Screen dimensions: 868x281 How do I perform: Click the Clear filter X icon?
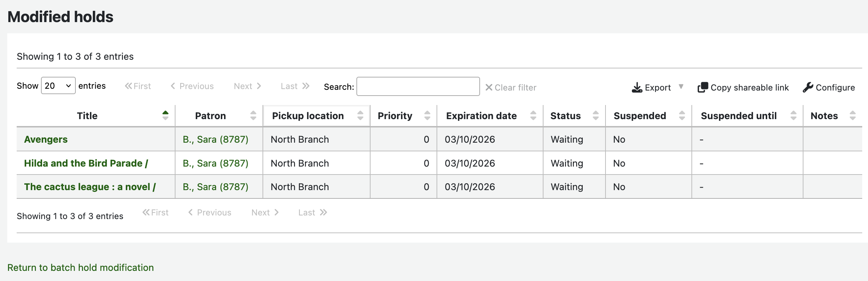point(489,88)
